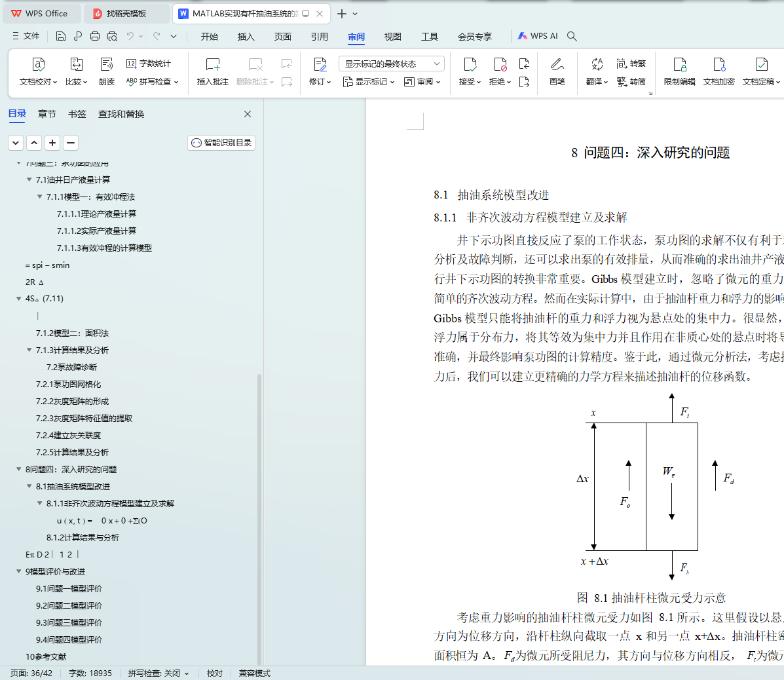Switch to the 插入 ribbon tab
This screenshot has width=784, height=680.
click(246, 37)
